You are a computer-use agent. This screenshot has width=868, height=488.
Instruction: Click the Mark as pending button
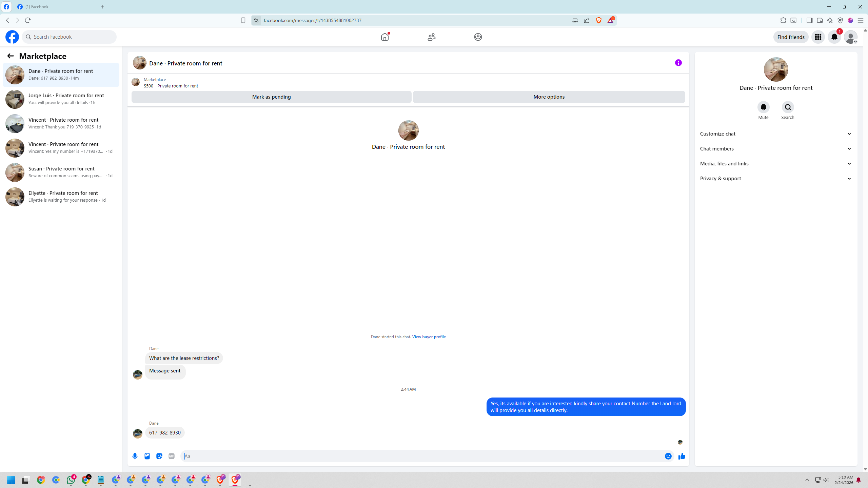click(271, 97)
